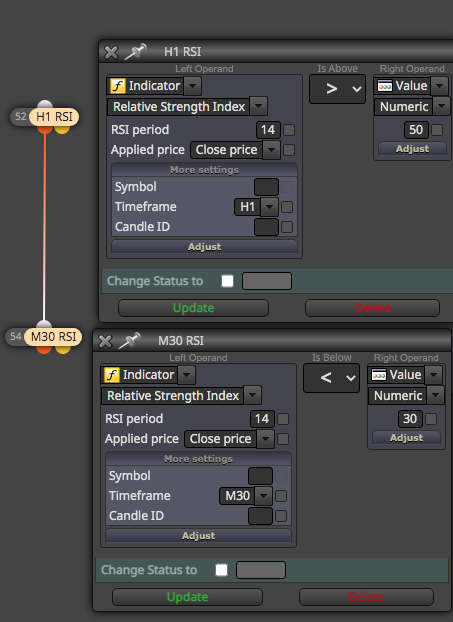Close the H1 RSI panel

(111, 52)
